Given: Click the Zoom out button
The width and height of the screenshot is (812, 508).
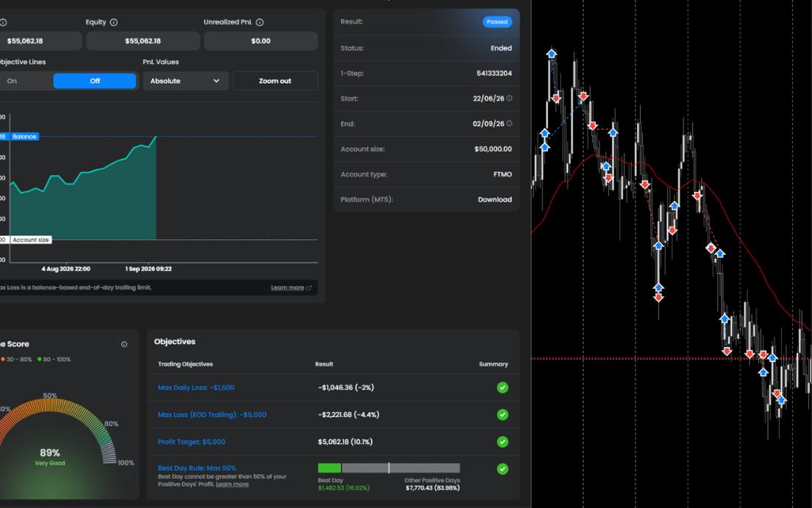Looking at the screenshot, I should coord(275,80).
